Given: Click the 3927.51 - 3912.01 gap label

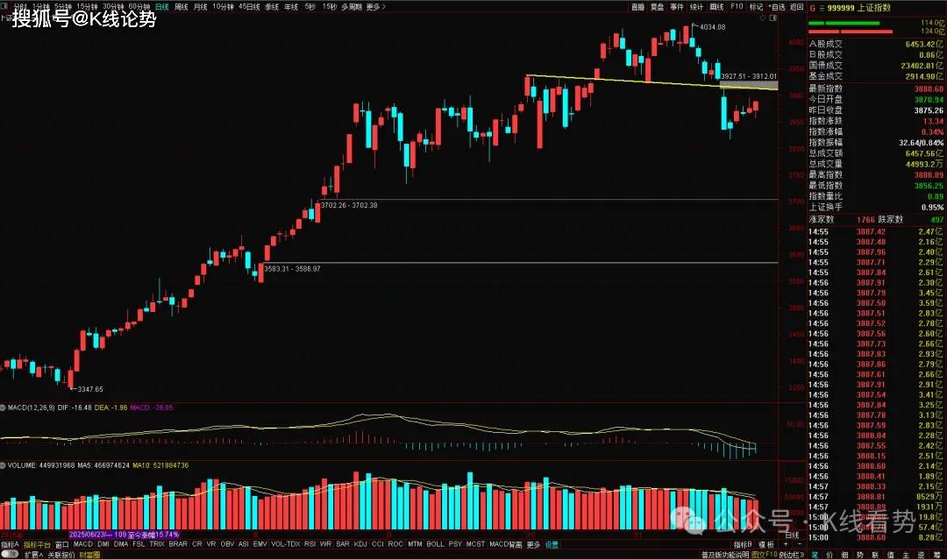Looking at the screenshot, I should [x=749, y=76].
